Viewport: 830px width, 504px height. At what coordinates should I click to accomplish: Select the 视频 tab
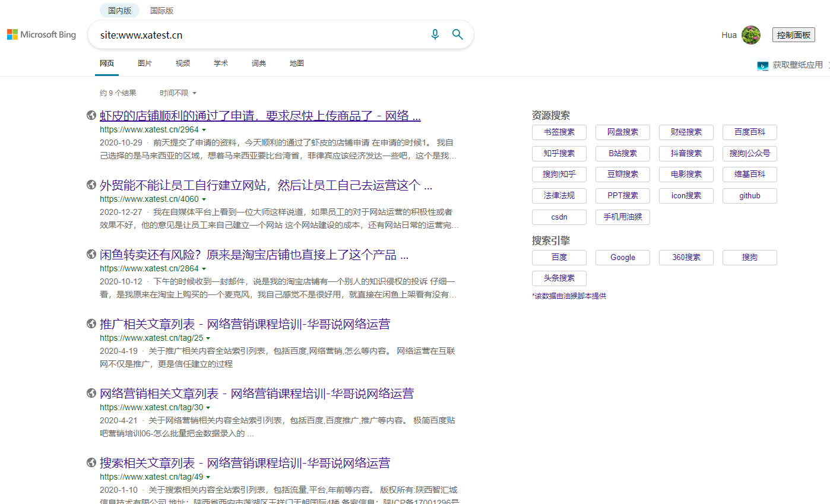(183, 64)
